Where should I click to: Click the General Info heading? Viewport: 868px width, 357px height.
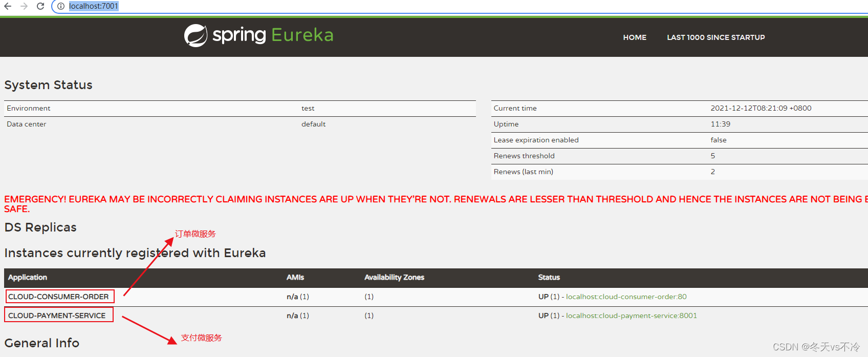42,343
